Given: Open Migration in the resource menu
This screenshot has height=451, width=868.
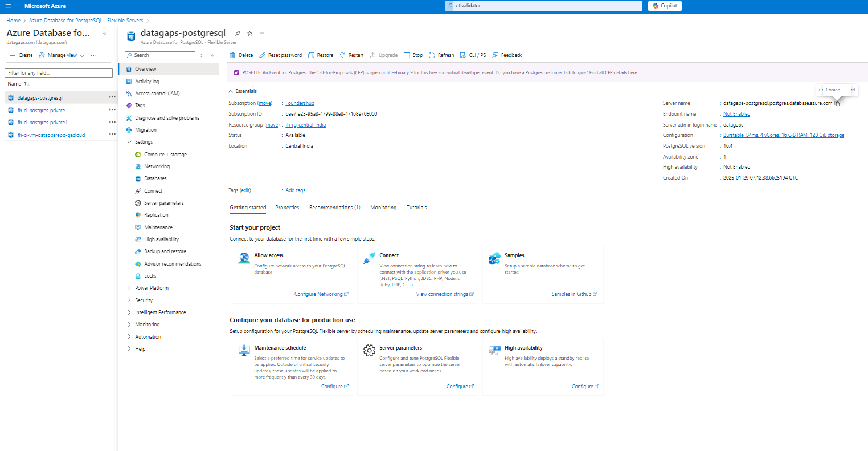Looking at the screenshot, I should (x=145, y=130).
